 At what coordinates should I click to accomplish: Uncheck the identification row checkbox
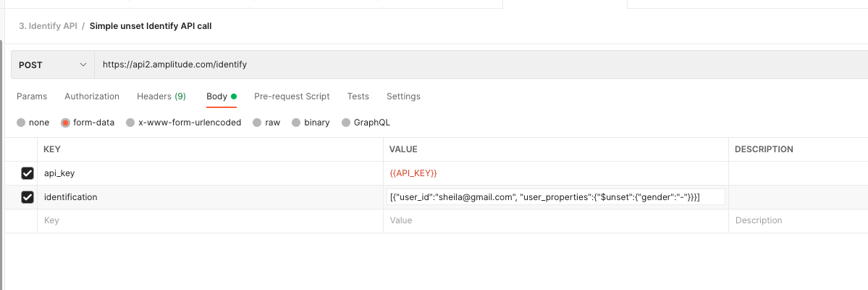tap(28, 197)
